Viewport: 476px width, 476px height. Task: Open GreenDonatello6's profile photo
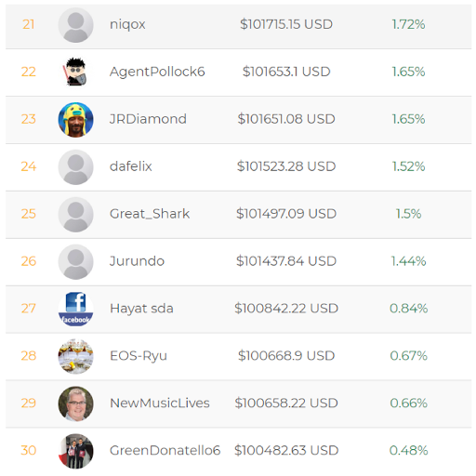(x=75, y=451)
